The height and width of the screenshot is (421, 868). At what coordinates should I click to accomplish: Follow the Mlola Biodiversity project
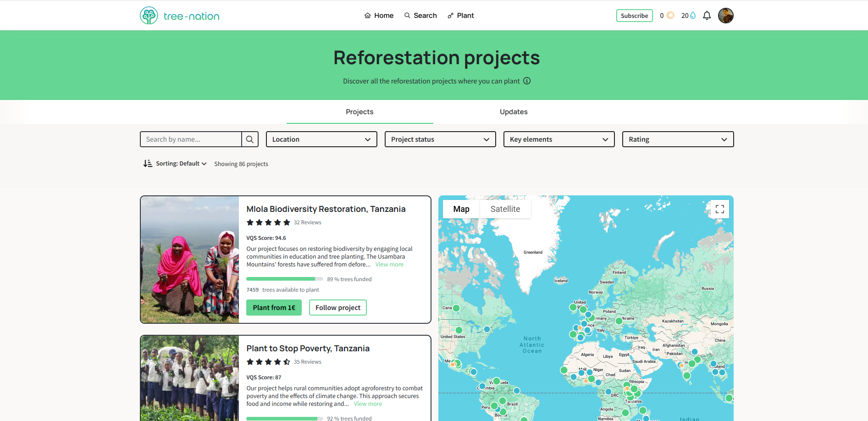(x=337, y=308)
